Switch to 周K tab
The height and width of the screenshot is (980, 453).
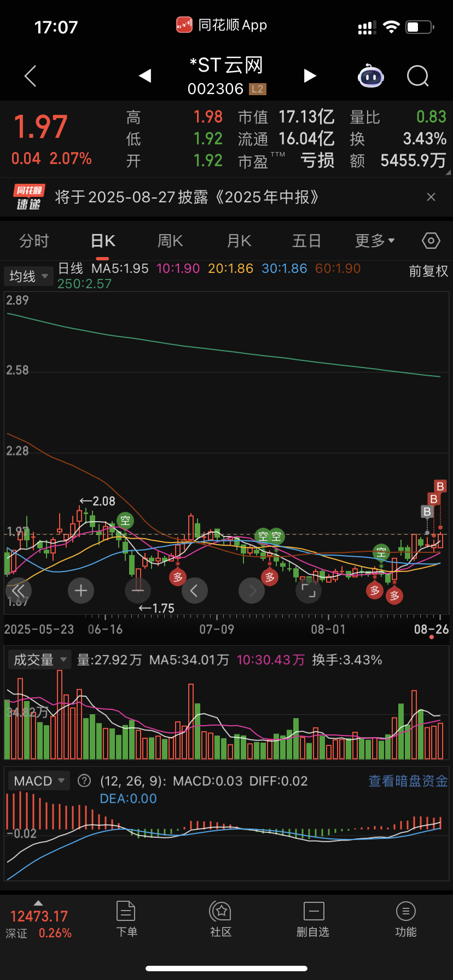170,241
